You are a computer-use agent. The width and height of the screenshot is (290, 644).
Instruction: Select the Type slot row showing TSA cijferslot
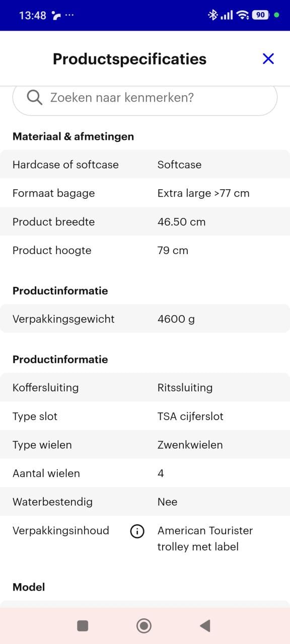145,416
